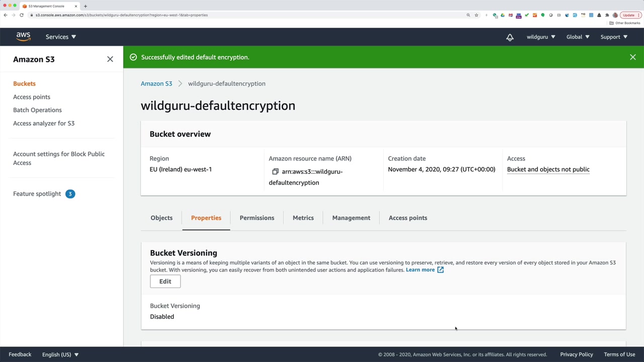The width and height of the screenshot is (644, 362).
Task: Open the wildguru account dropdown
Action: (541, 37)
